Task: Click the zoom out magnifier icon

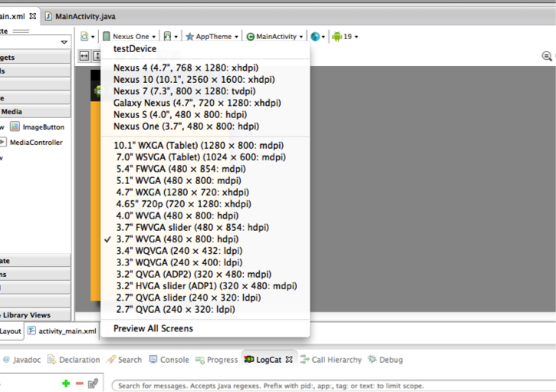Action: 547,56
